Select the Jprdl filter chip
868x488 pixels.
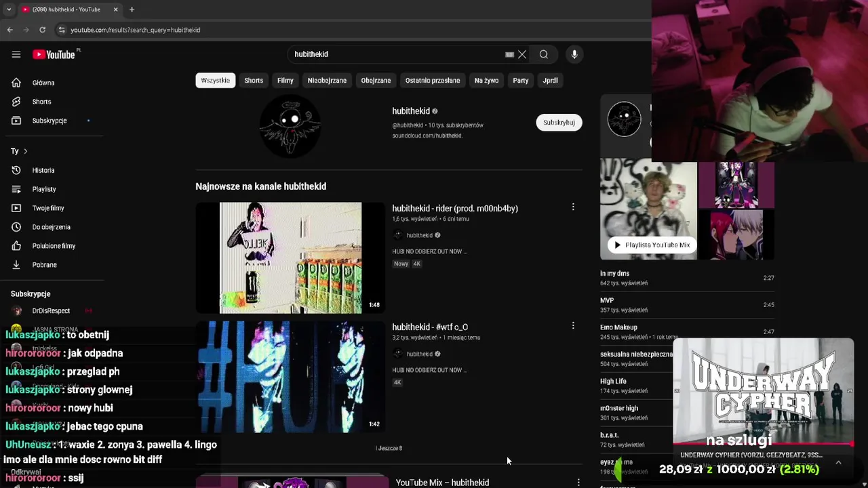coord(550,81)
